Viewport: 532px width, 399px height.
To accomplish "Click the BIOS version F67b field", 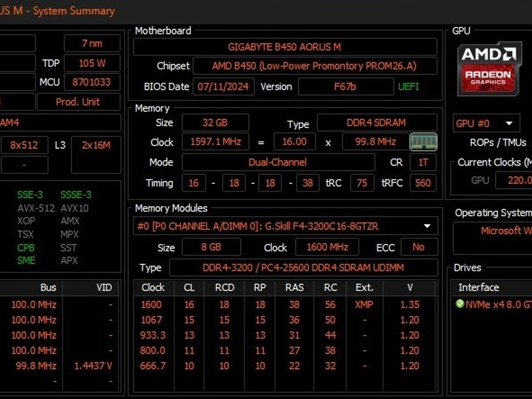I will tap(346, 87).
